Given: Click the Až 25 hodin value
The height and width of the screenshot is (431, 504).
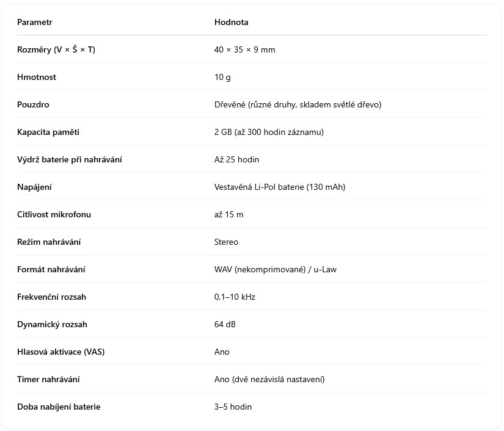Looking at the screenshot, I should (x=236, y=160).
